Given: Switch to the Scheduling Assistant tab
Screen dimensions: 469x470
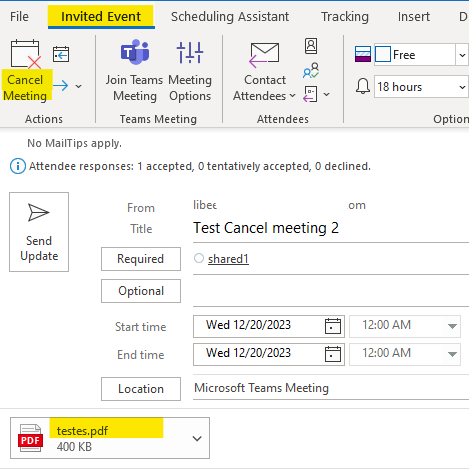Looking at the screenshot, I should click(x=230, y=16).
